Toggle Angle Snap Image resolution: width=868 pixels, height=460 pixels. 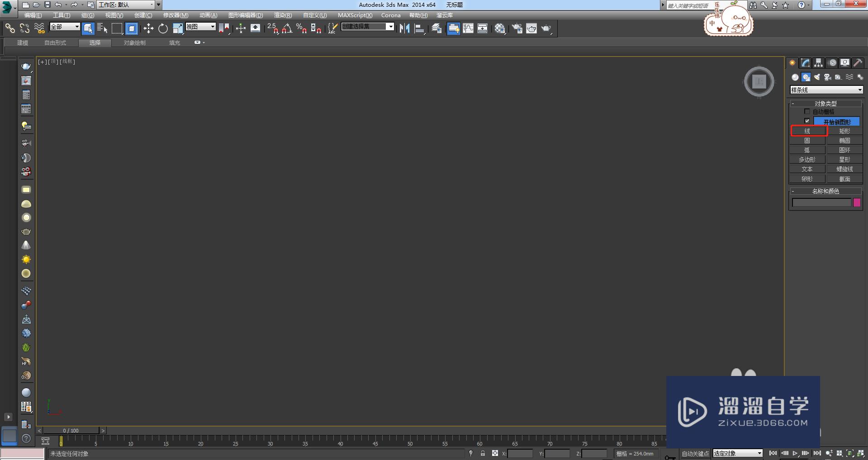[287, 28]
